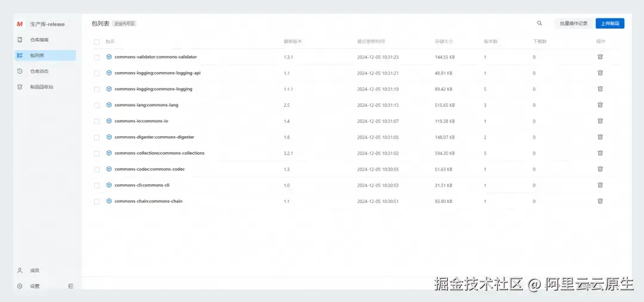
Task: Click the 515.65 KB storage size
Action: tap(445, 105)
